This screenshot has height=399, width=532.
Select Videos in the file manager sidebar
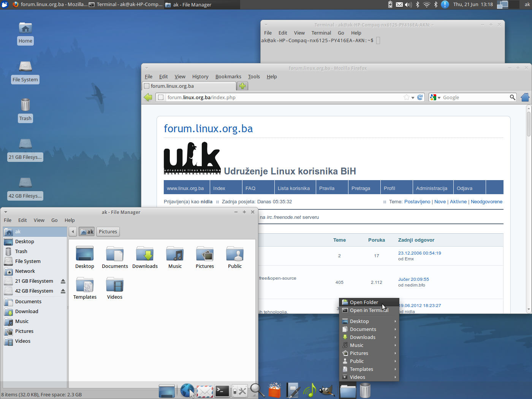point(35,341)
